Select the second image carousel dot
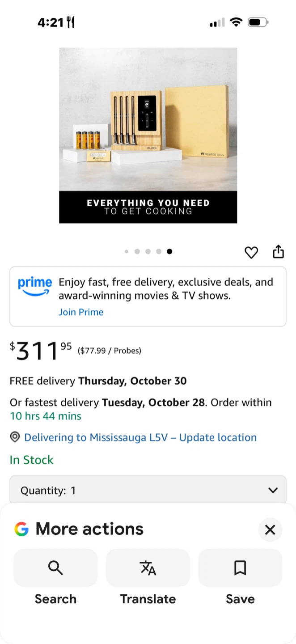Viewport: 296px width, 644px height. pos(137,251)
